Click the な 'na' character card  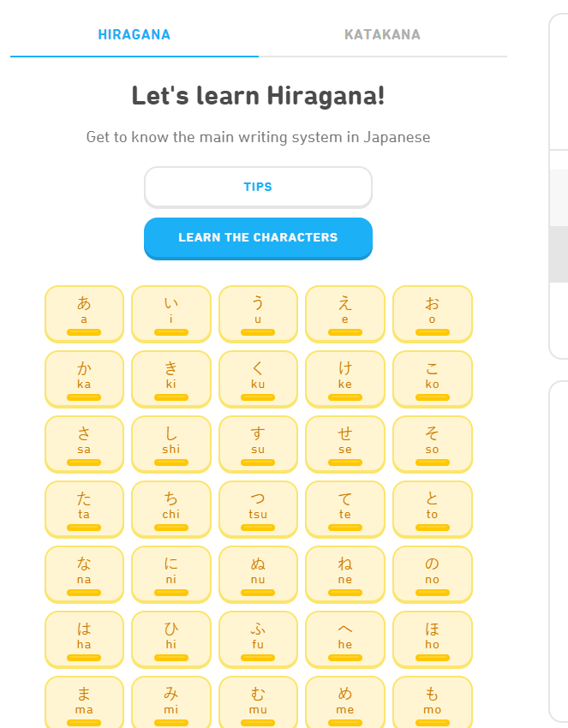[84, 575]
